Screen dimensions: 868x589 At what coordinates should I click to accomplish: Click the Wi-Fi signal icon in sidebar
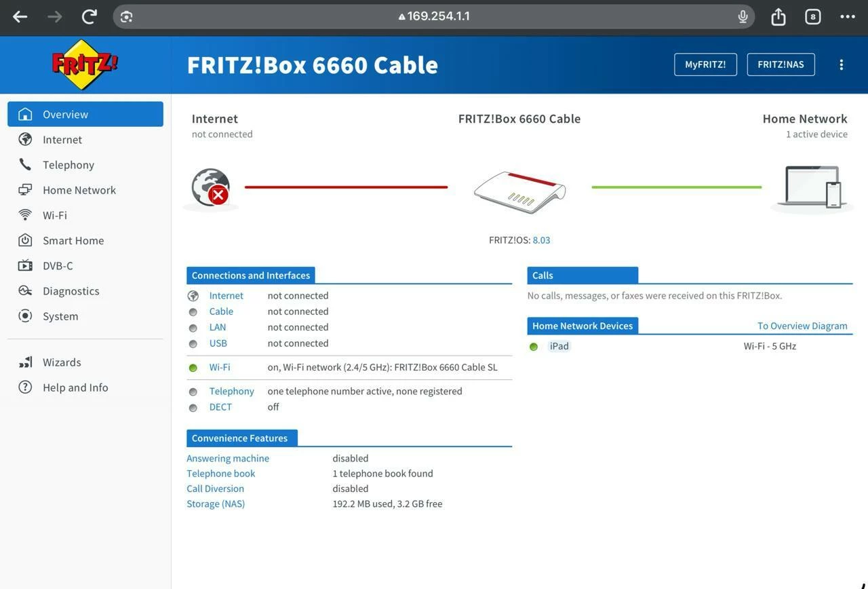tap(25, 215)
